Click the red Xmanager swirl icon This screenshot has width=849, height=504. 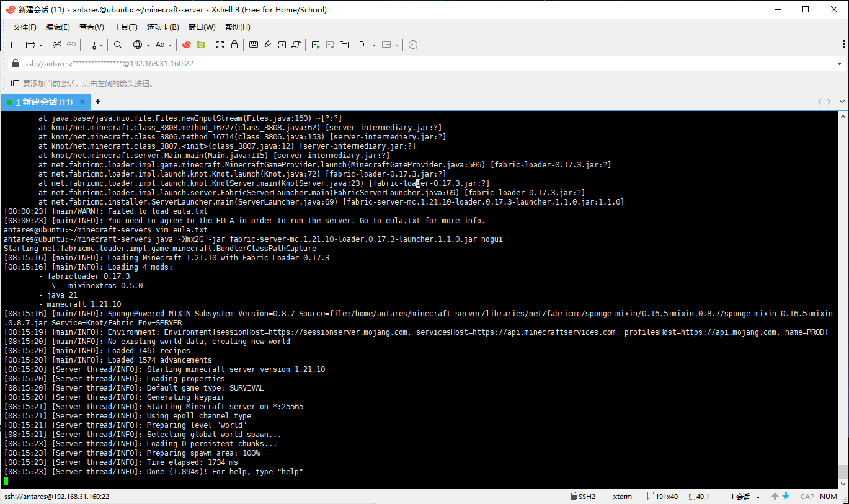point(186,45)
